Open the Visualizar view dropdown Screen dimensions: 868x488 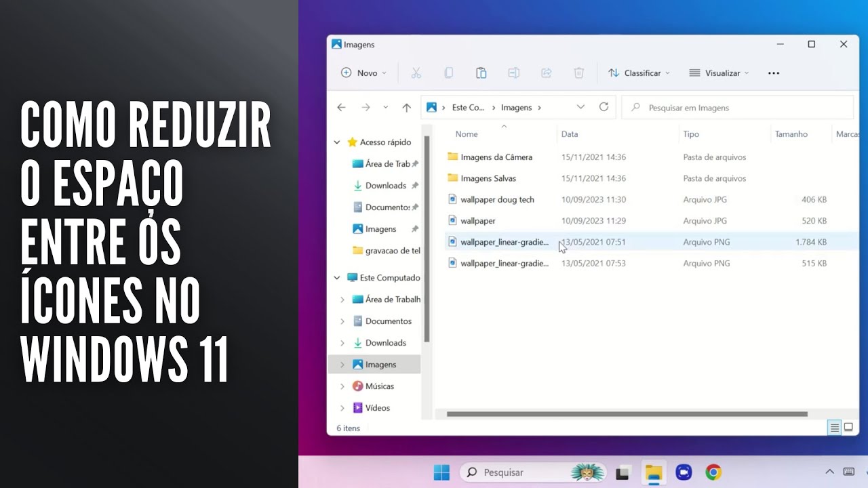click(x=719, y=73)
